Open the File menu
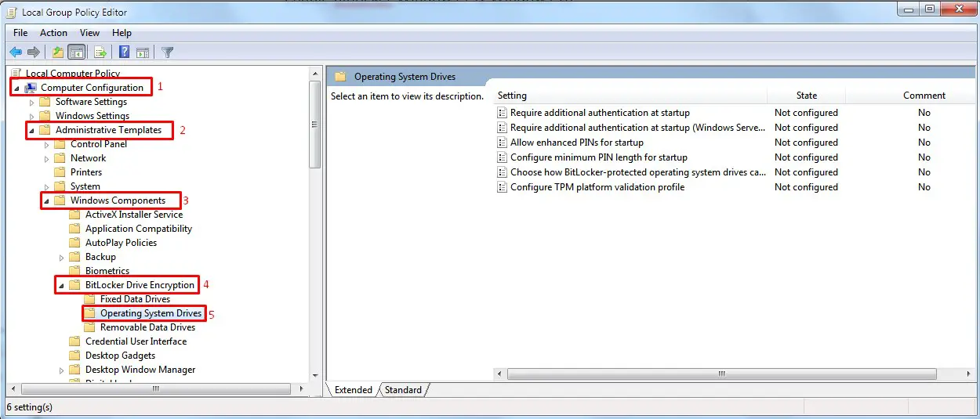 tap(20, 33)
